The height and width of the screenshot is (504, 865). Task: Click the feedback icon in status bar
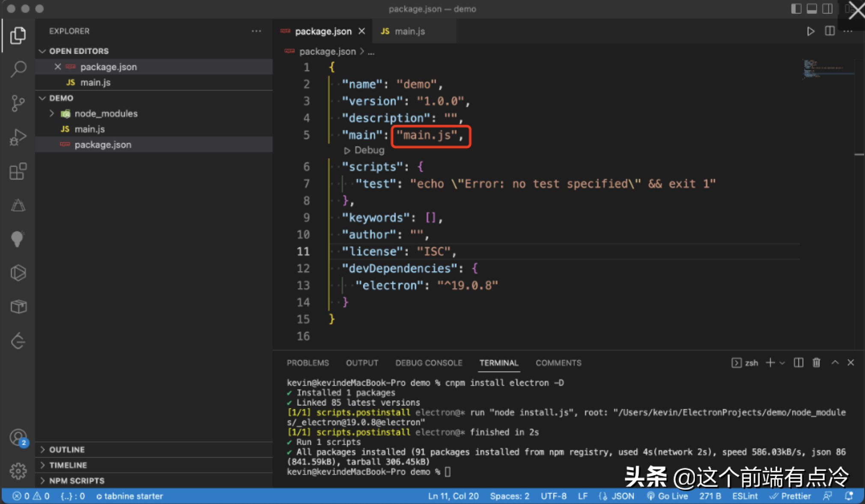(x=827, y=496)
